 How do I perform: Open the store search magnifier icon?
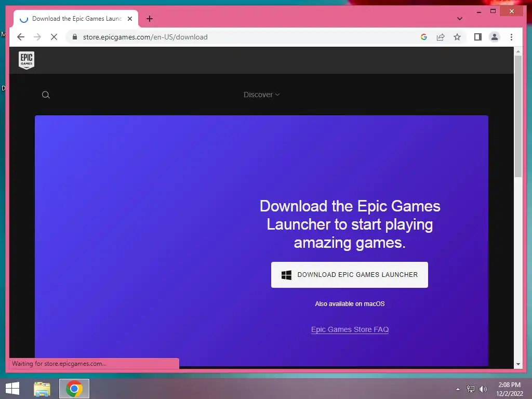coord(46,95)
